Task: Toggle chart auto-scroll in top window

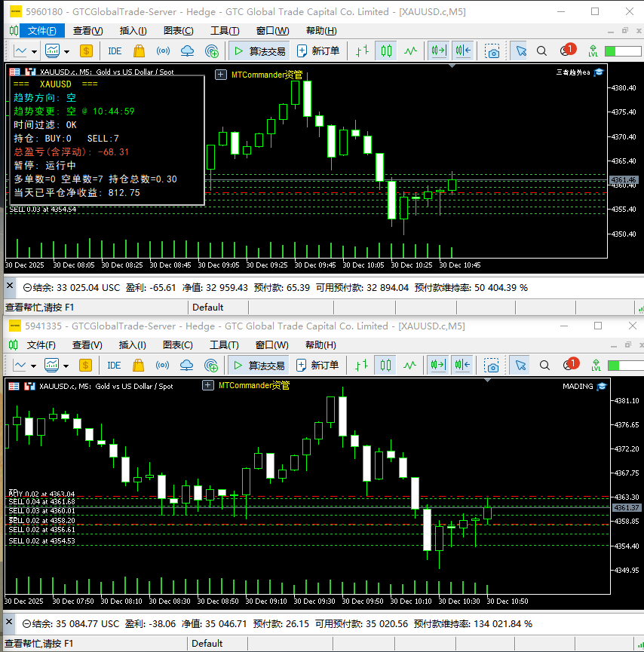Action: coord(438,51)
